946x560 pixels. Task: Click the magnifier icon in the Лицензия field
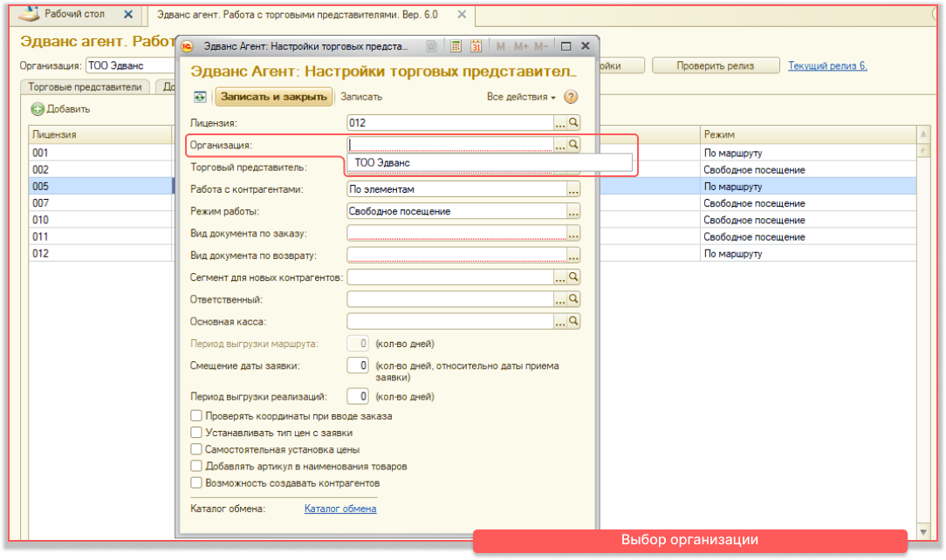pyautogui.click(x=573, y=122)
